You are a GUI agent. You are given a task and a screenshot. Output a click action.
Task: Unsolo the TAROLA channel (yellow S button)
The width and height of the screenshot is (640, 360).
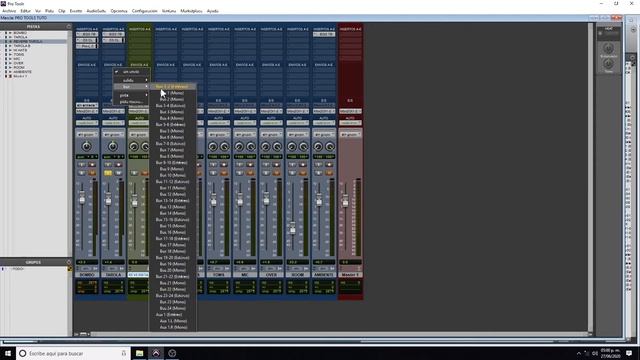coord(108,173)
